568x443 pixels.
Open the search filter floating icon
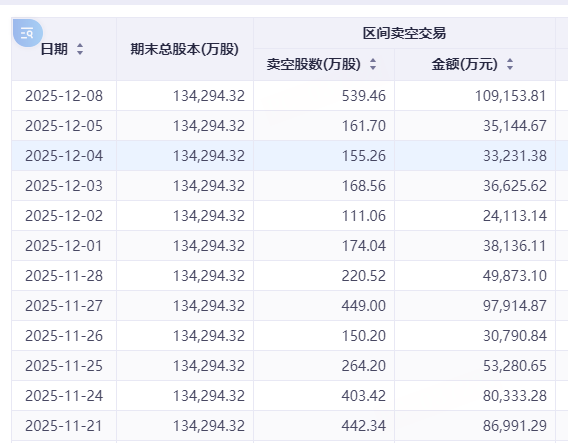28,33
